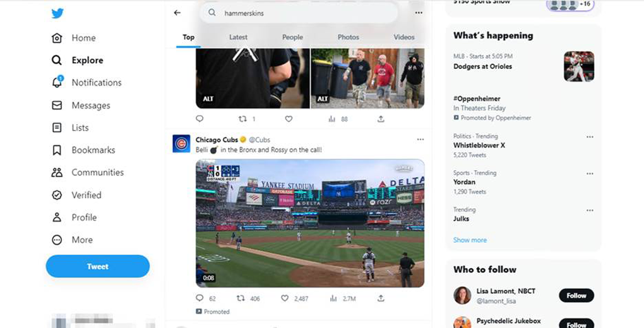Switch to the Latest tab
Viewport: 644px width, 328px height.
pyautogui.click(x=238, y=37)
